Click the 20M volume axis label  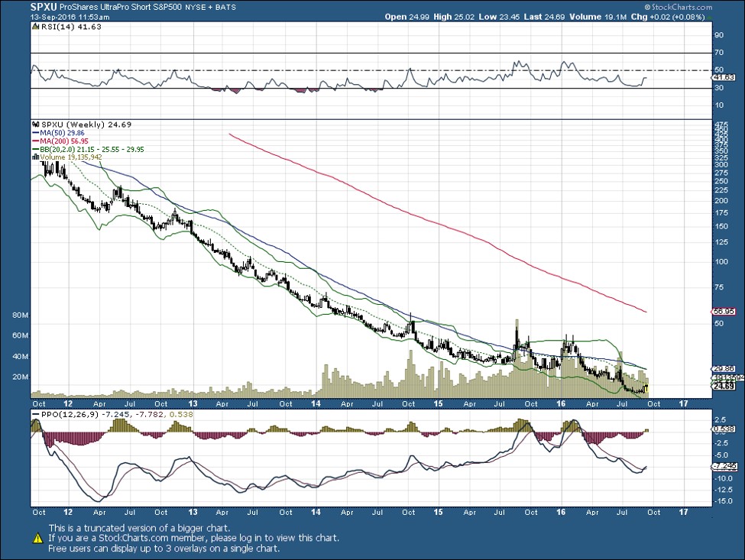(21, 377)
